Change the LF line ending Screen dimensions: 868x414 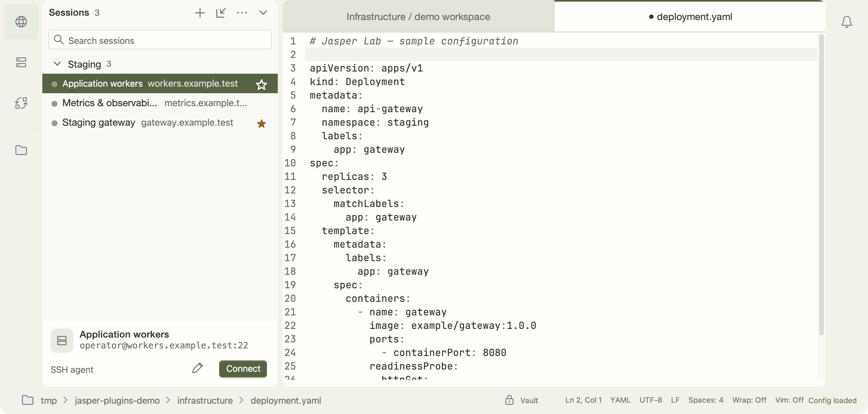point(675,400)
